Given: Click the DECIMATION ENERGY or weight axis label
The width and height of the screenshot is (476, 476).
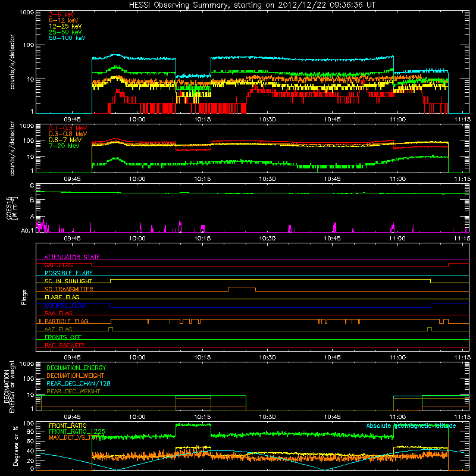Looking at the screenshot, I should pos(9,386).
